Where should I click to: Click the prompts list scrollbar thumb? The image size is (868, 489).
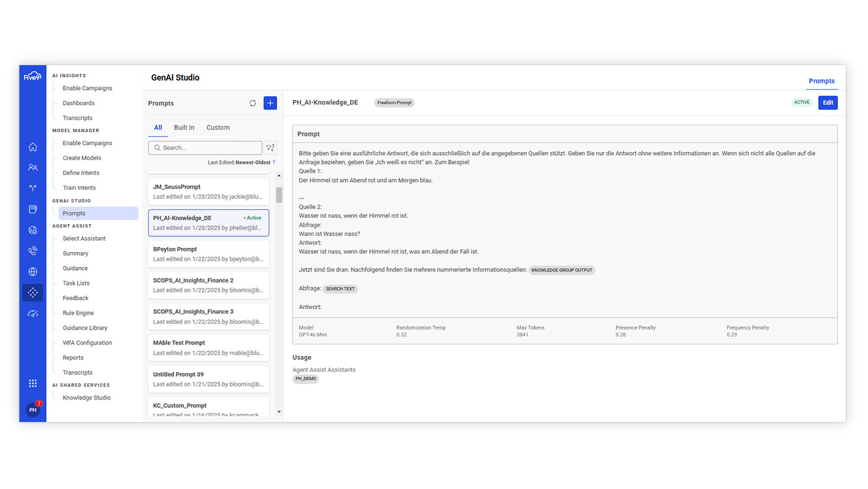pos(279,195)
